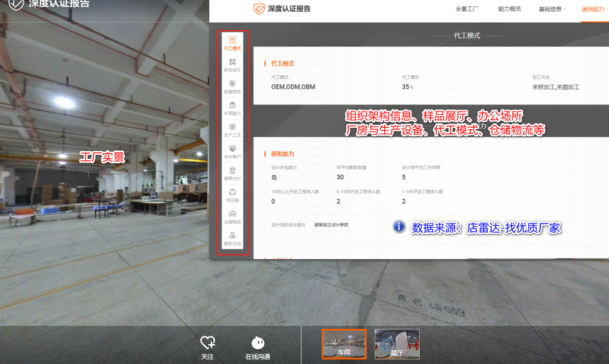Open the 通用能力 dropdown menu

point(594,9)
